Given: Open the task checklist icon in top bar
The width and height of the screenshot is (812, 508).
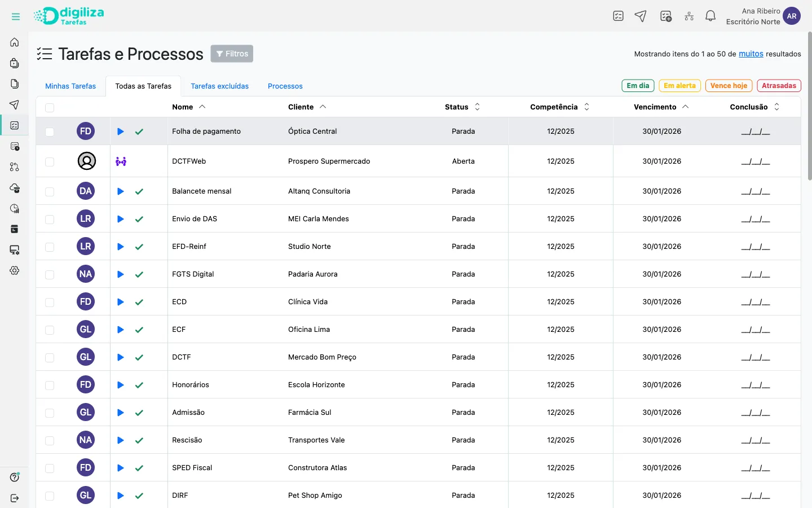Looking at the screenshot, I should click(x=619, y=16).
